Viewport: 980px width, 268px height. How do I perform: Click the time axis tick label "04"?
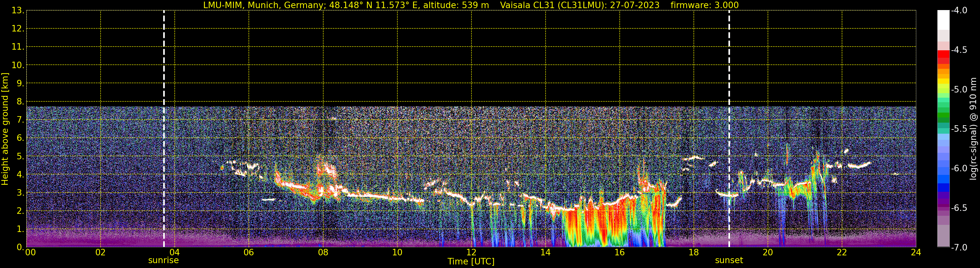(x=175, y=252)
